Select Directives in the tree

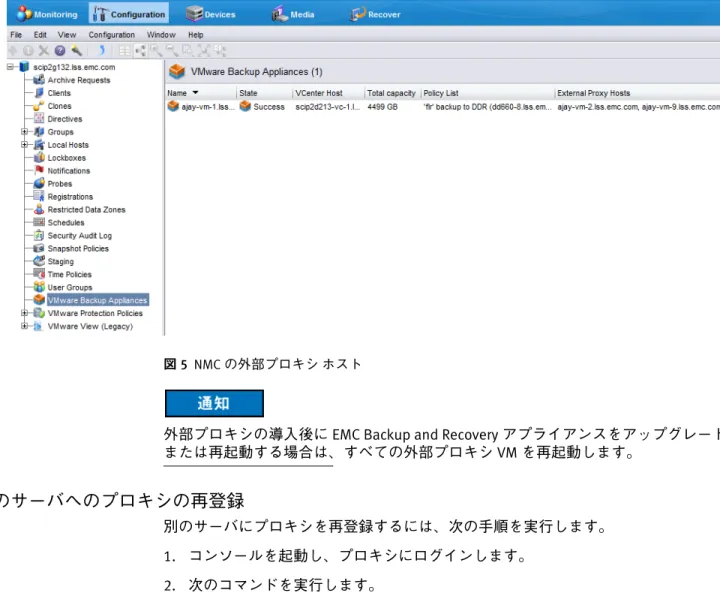coord(65,119)
